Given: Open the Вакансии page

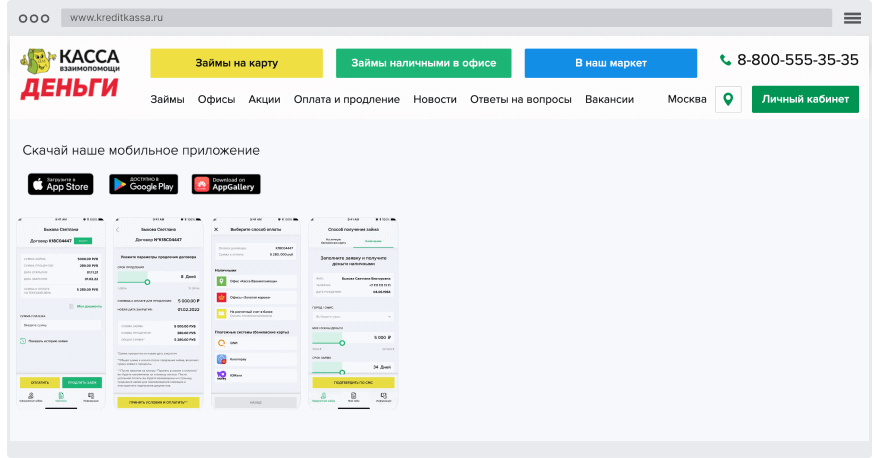Looking at the screenshot, I should click(x=609, y=99).
